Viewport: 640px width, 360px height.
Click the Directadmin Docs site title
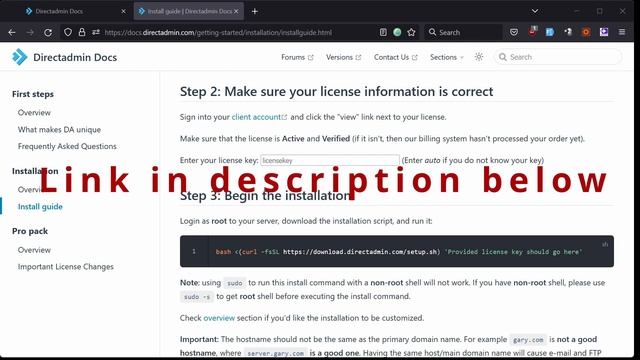[x=75, y=57]
